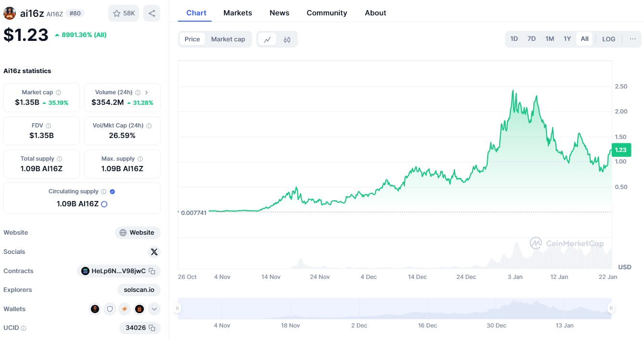Viewport: 644px width, 340px height.
Task: Open the orange starburst wallet icon
Action: 125,309
